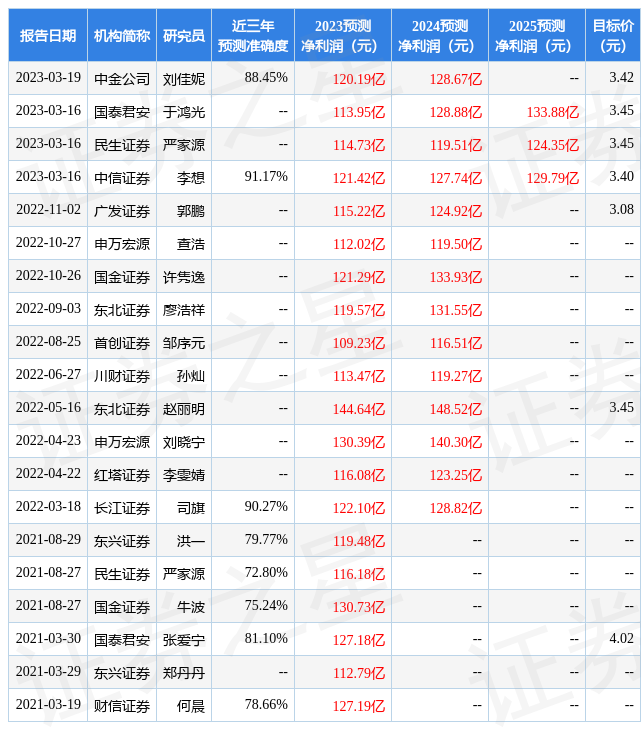Click the 2024预测净利润 column header

pyautogui.click(x=440, y=35)
